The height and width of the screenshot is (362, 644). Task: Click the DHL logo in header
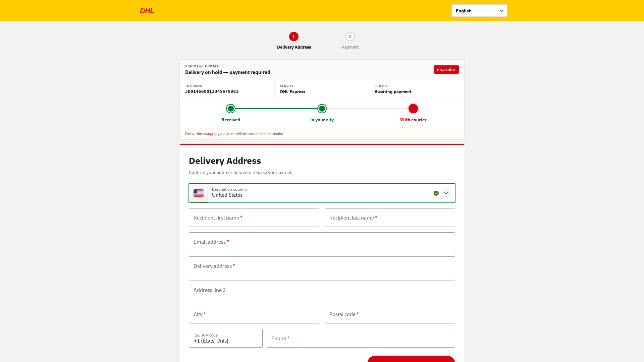coord(147,11)
